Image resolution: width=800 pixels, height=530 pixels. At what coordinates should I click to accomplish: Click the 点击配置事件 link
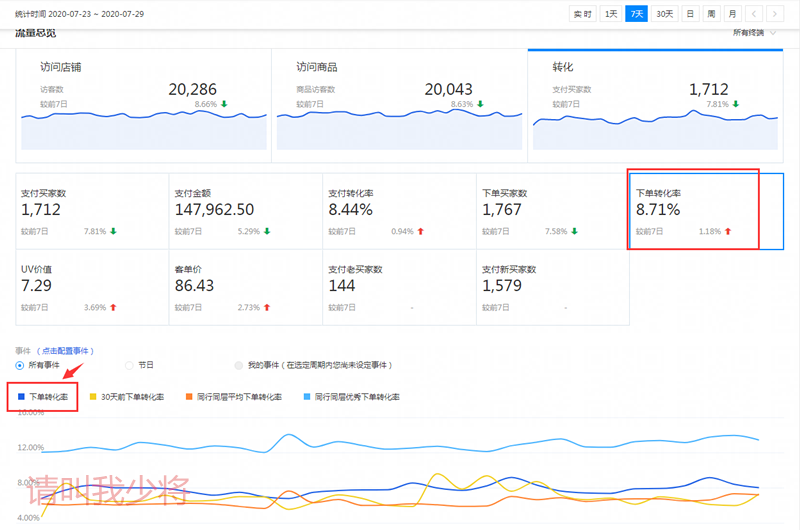[x=65, y=351]
